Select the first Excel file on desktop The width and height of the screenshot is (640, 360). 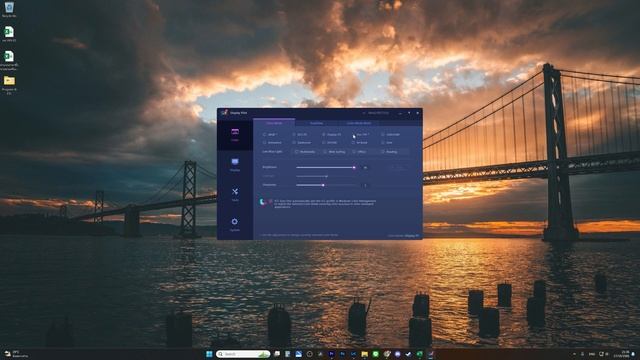(9, 34)
